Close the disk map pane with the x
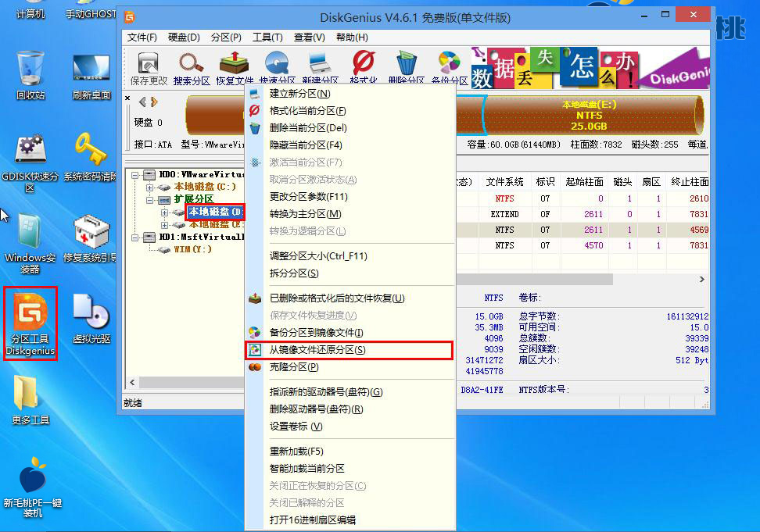The image size is (760, 532). click(127, 98)
